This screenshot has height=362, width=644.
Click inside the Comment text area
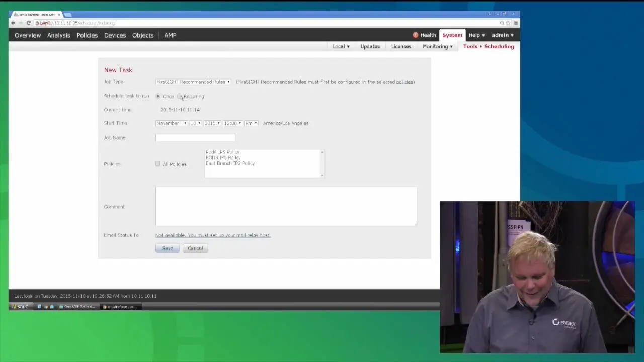pos(286,206)
